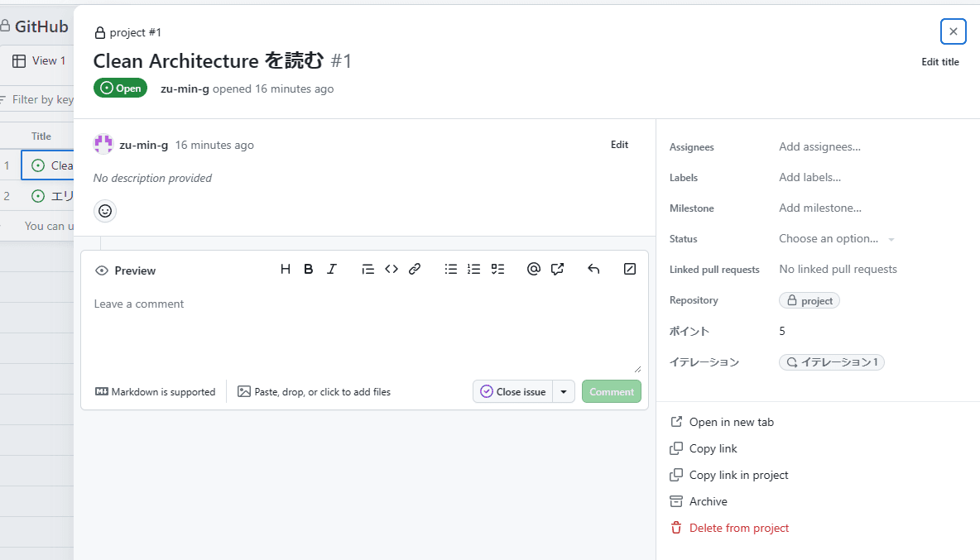
Task: Toggle the comment Preview mode
Action: coord(126,270)
